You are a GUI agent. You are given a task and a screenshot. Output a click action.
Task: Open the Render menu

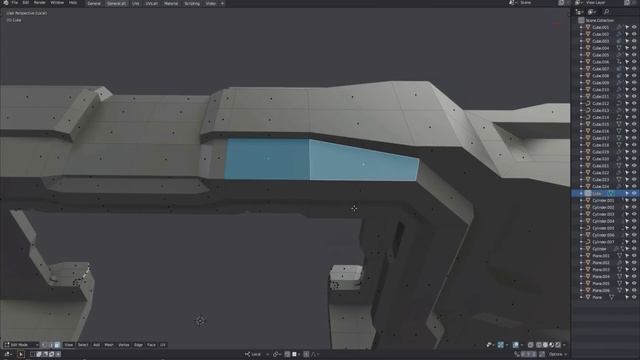[x=40, y=3]
